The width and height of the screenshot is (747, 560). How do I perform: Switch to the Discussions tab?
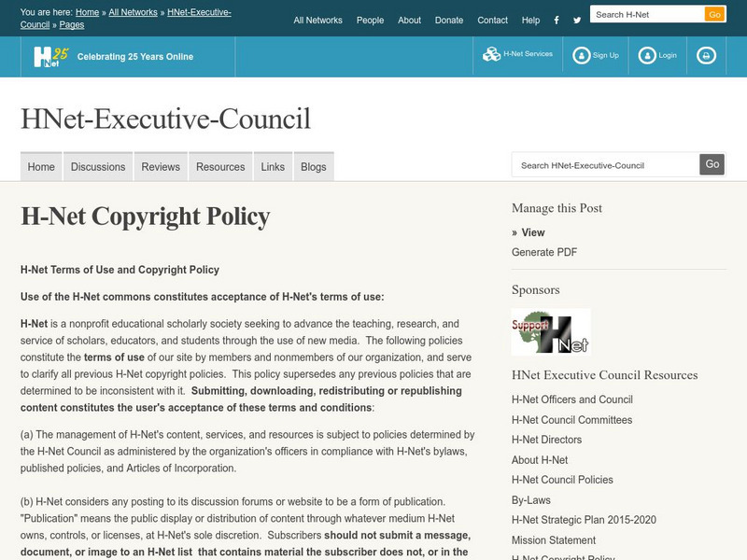pos(98,166)
